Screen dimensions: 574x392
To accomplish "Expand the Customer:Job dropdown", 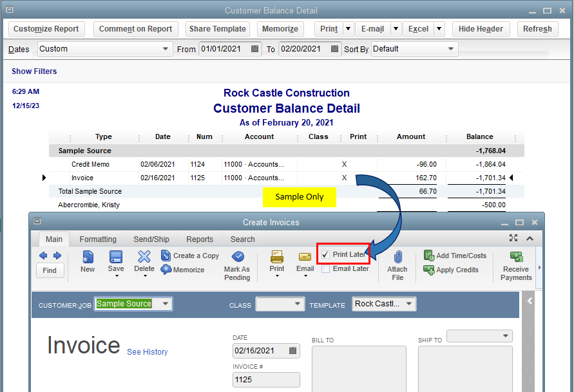I will (x=166, y=304).
